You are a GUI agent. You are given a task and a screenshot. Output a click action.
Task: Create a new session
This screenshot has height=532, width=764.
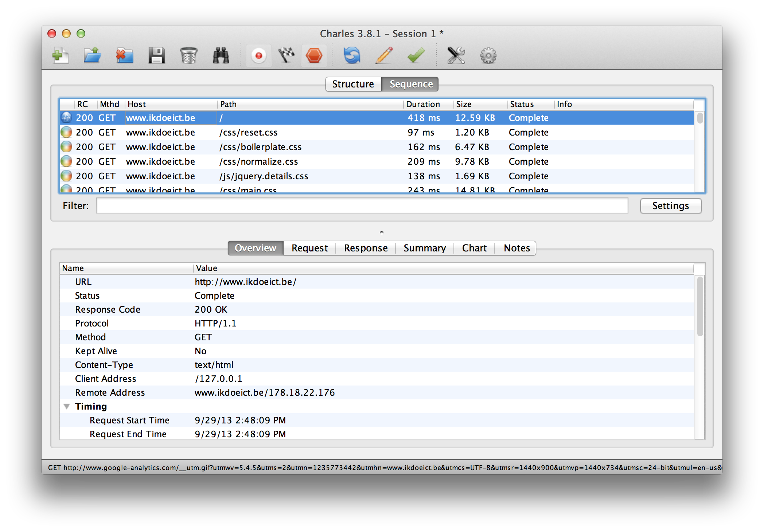(x=60, y=55)
